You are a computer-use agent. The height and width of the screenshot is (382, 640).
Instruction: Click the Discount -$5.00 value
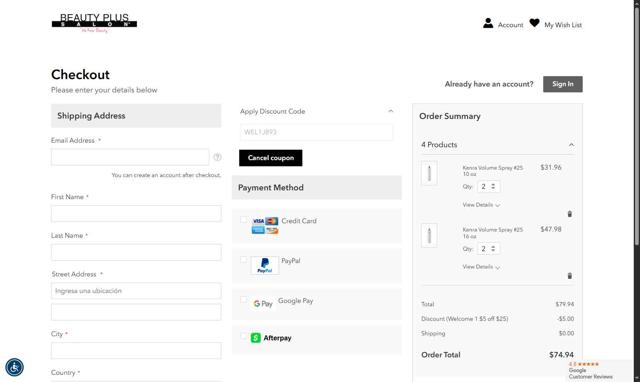[566, 319]
